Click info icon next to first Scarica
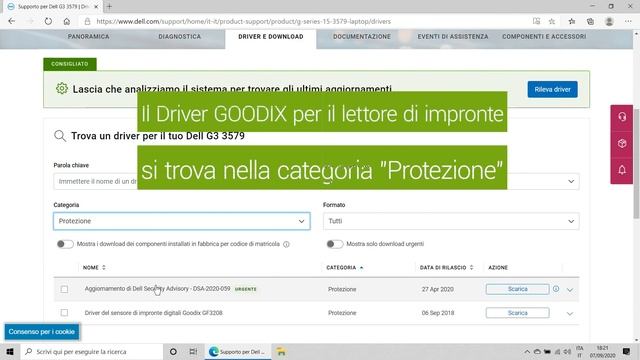Screen dimensions: 640x360 [x=556, y=289]
